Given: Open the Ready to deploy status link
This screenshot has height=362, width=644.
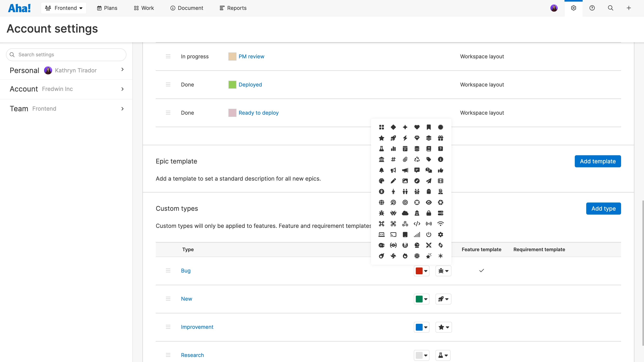Looking at the screenshot, I should pos(258,113).
